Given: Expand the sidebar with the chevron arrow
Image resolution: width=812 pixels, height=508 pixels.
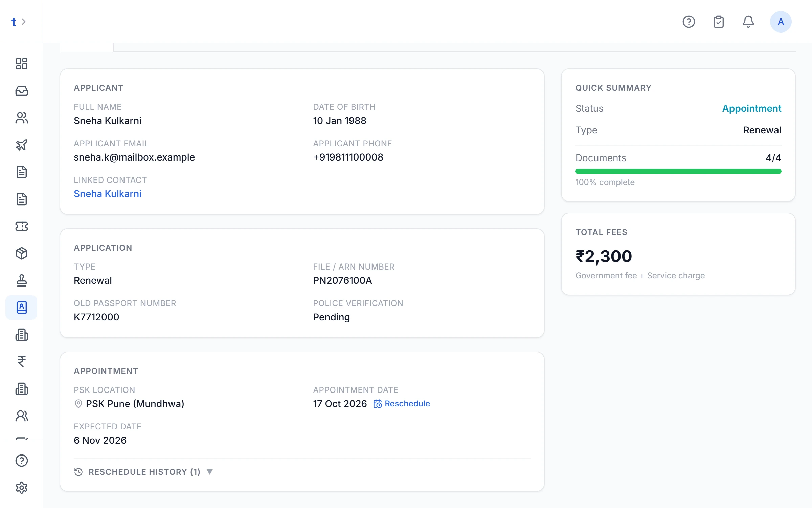Looking at the screenshot, I should click(x=24, y=22).
